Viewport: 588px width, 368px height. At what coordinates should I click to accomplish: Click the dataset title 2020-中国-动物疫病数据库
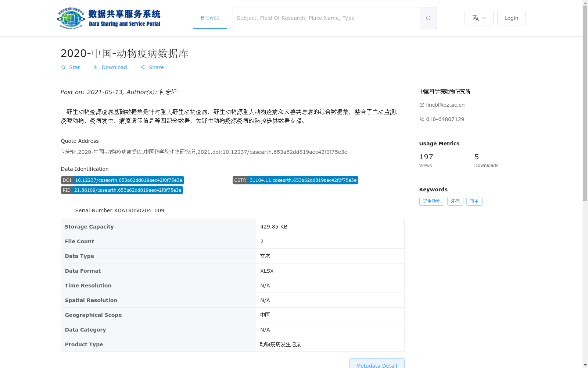click(125, 53)
